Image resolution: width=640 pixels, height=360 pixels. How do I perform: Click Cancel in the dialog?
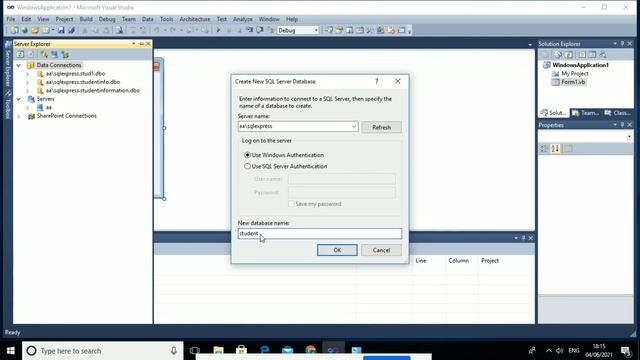(381, 250)
